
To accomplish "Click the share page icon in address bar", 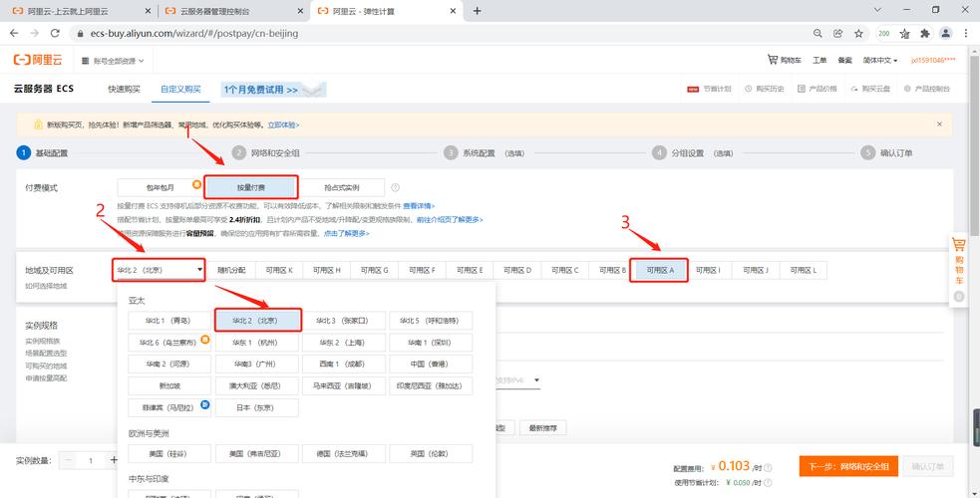I will (x=838, y=33).
